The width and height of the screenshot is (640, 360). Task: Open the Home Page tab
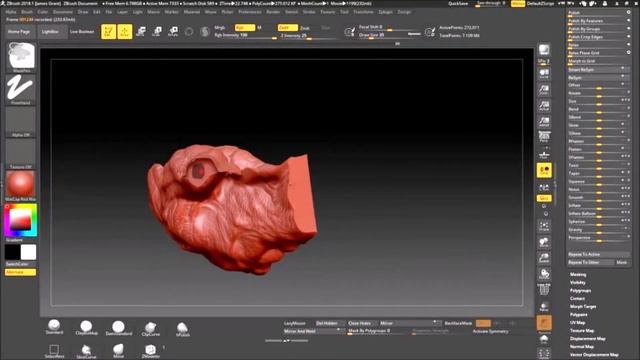point(19,31)
